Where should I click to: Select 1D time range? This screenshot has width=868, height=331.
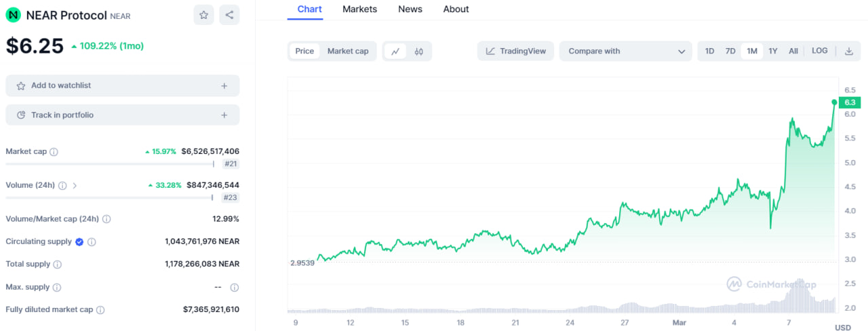coord(709,51)
